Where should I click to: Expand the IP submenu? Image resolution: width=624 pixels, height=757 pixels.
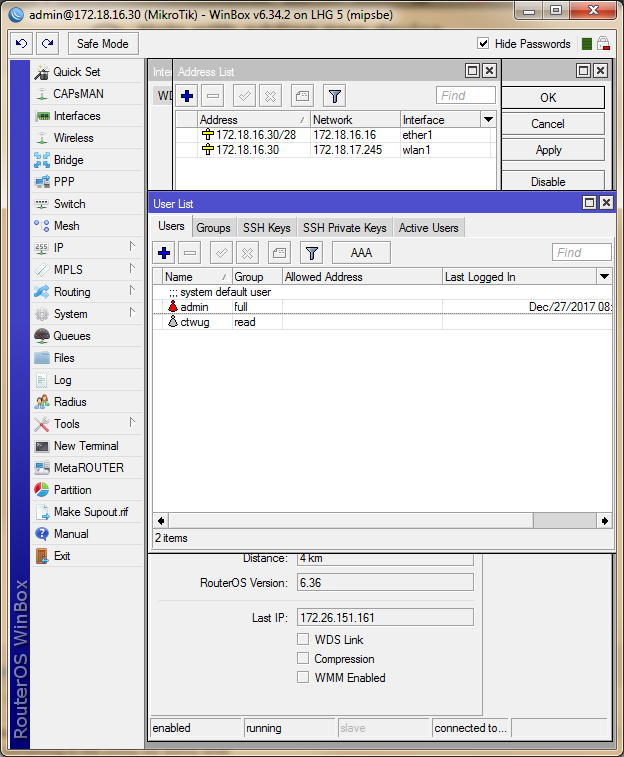tap(58, 248)
